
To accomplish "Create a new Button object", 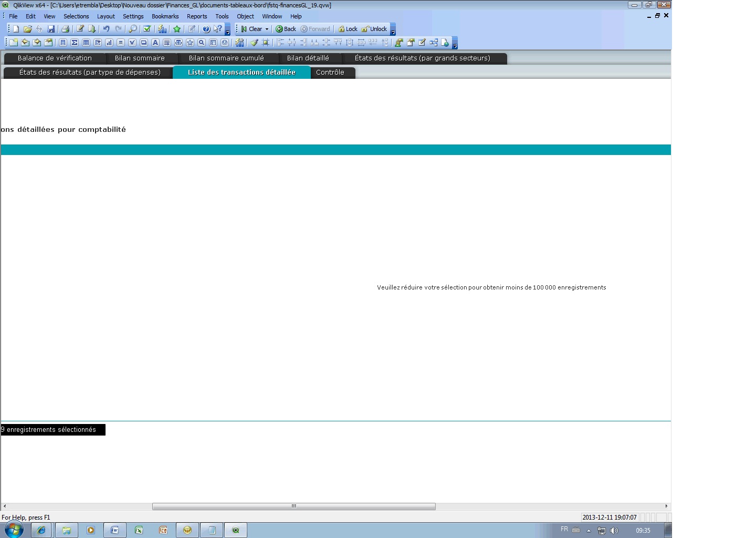I will 144,43.
